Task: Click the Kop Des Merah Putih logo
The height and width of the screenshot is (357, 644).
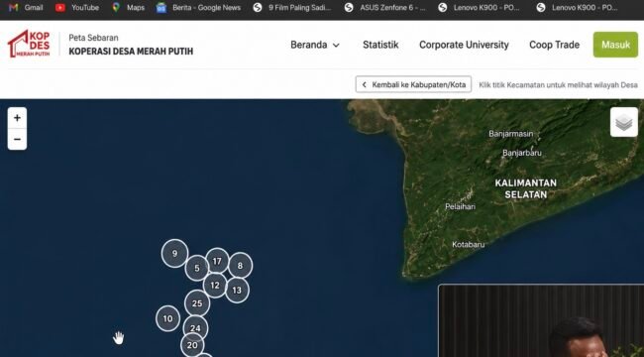Action: click(x=29, y=44)
